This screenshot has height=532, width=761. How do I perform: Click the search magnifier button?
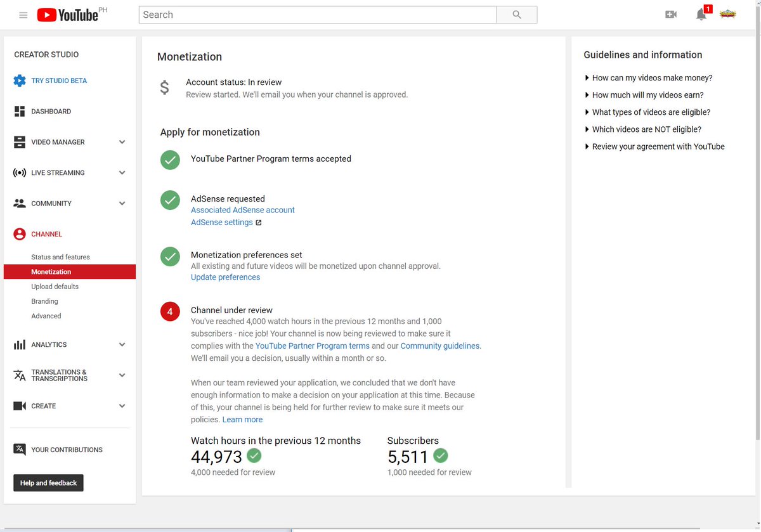tap(517, 15)
